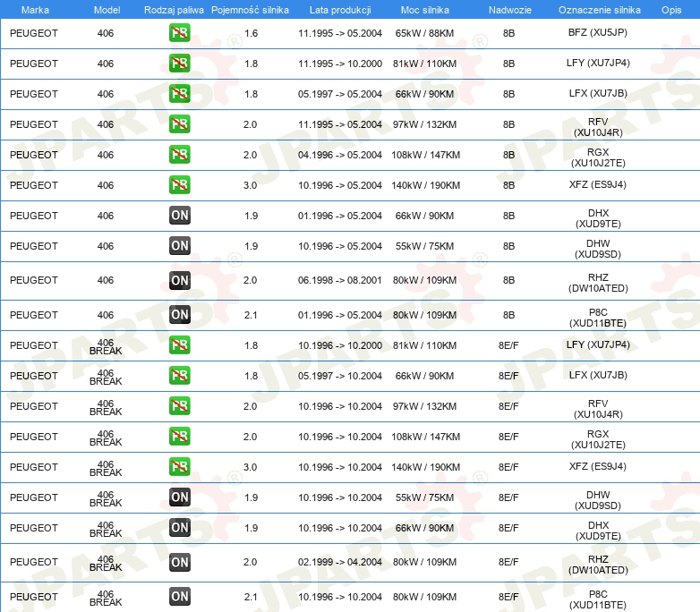Click the ON diesel icon in the 8B DHW row
This screenshot has width=700, height=612.
click(179, 245)
